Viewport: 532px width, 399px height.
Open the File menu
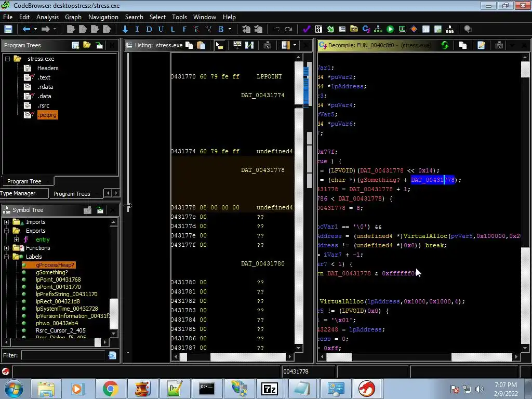coord(8,17)
